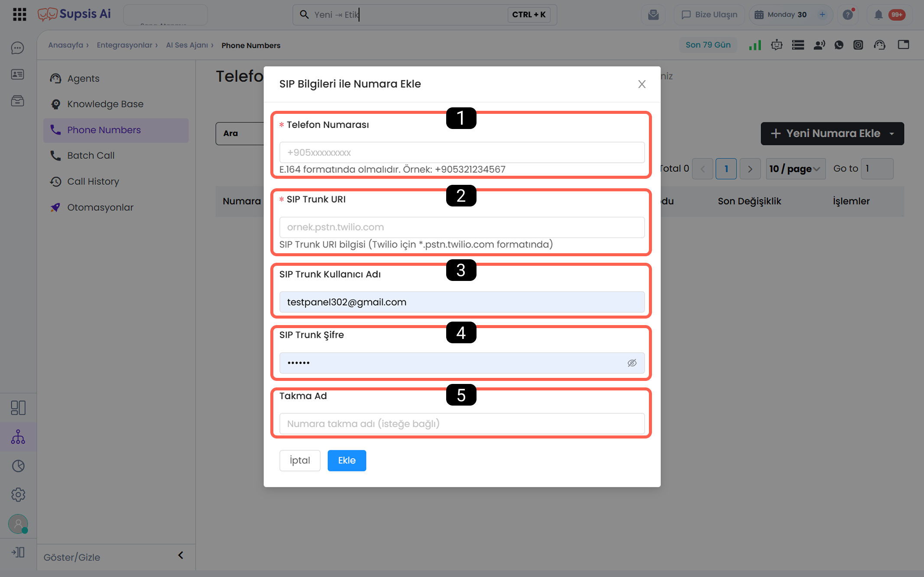This screenshot has height=577, width=924.
Task: Click the speaking users icon in toolbar
Action: click(819, 45)
